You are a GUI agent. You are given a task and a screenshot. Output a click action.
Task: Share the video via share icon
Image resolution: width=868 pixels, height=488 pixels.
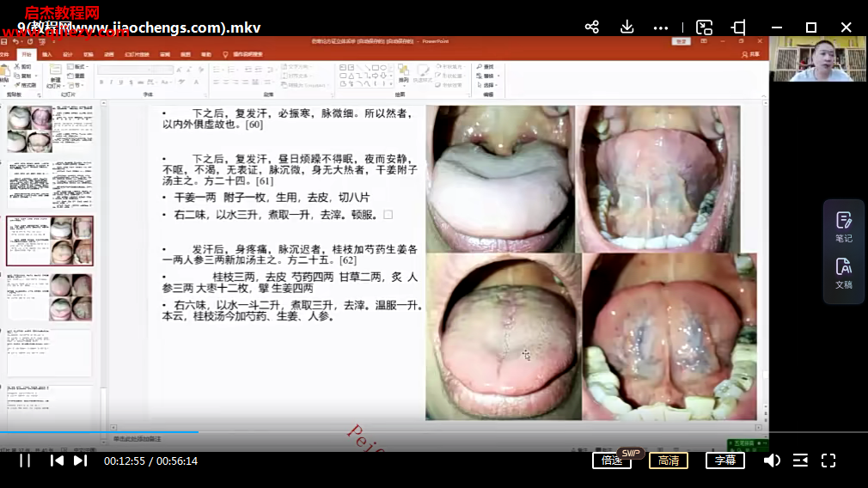592,27
